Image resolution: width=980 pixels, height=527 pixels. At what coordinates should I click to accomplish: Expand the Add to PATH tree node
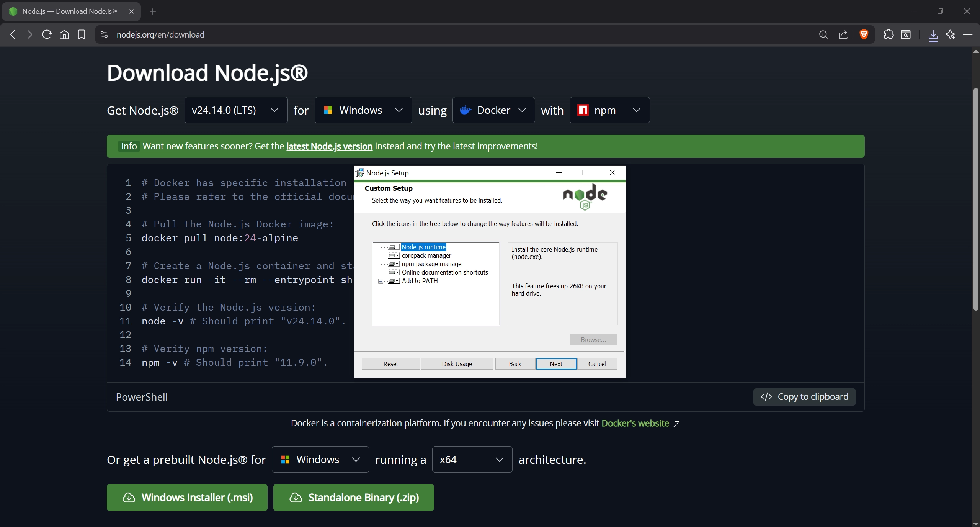click(381, 281)
